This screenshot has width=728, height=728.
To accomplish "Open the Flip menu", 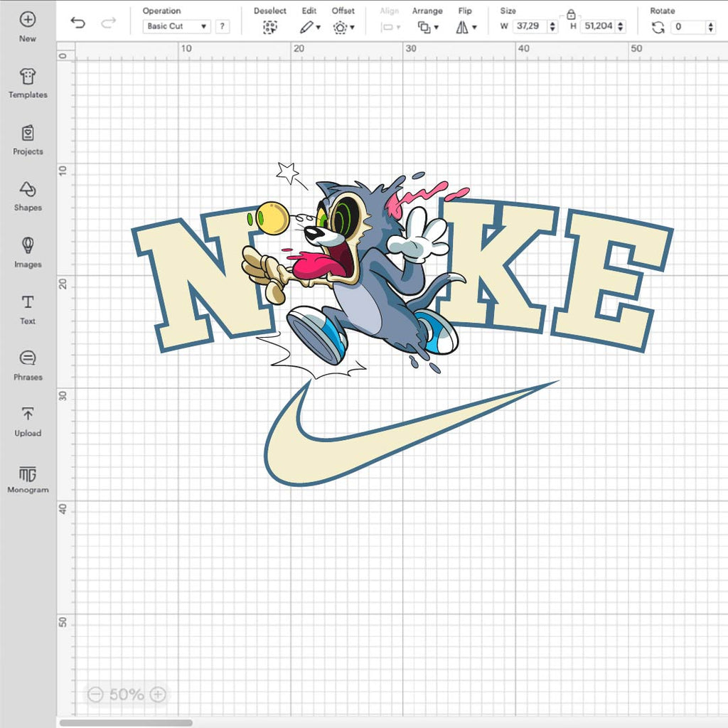I will tap(466, 28).
